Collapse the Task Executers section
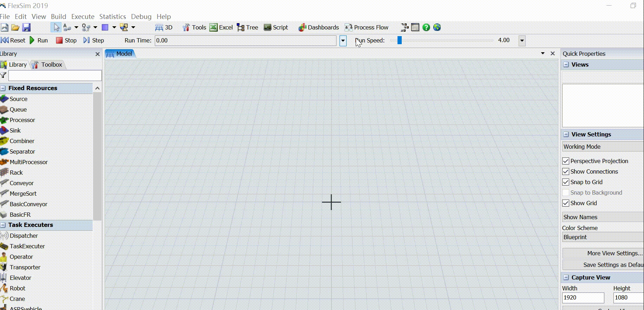Image resolution: width=644 pixels, height=310 pixels. (3, 225)
